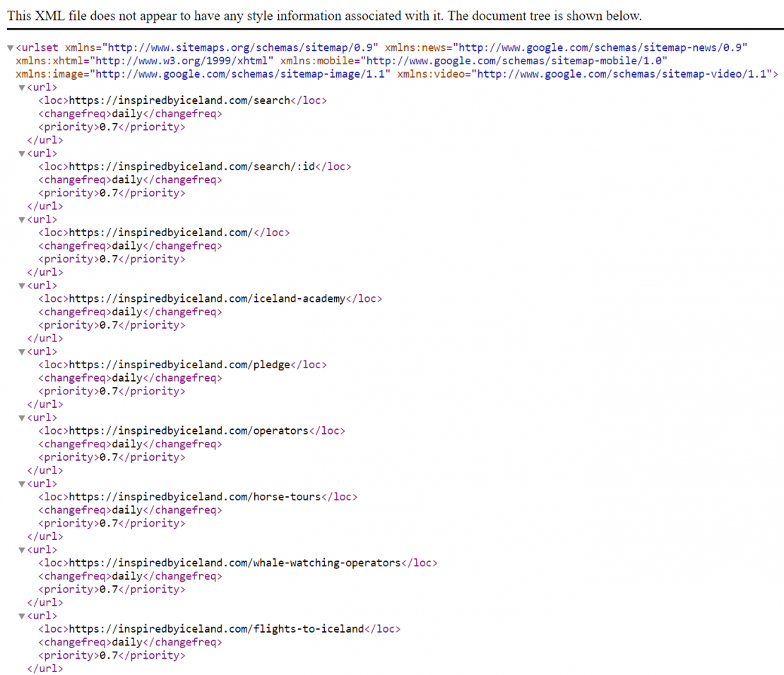Collapse the url node for the homepage loc
This screenshot has width=784, height=675.
tap(21, 220)
